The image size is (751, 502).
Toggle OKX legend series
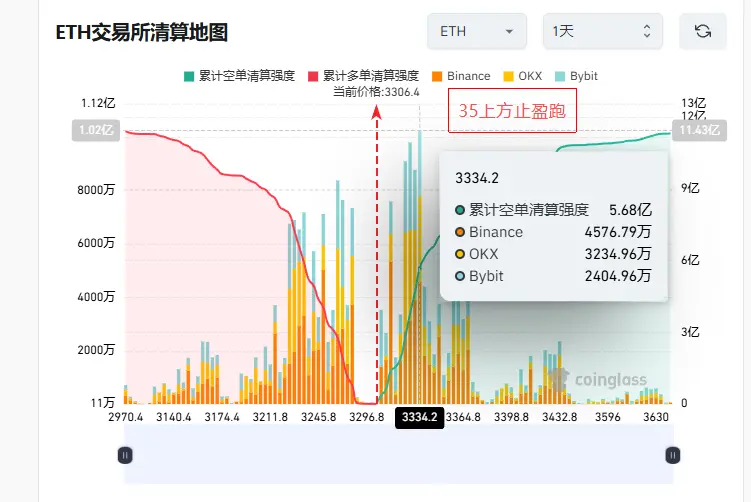pos(523,76)
